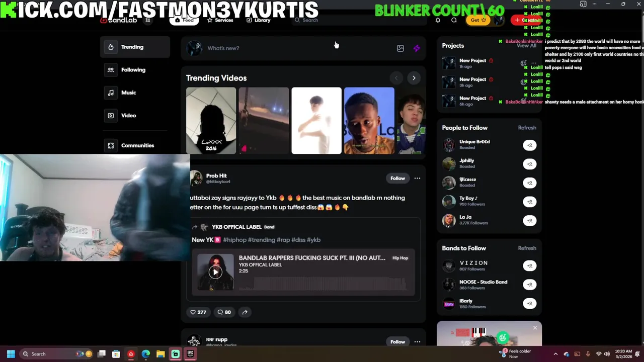Open Services in top navigation
Viewport: 644px width, 362px height.
coord(220,20)
